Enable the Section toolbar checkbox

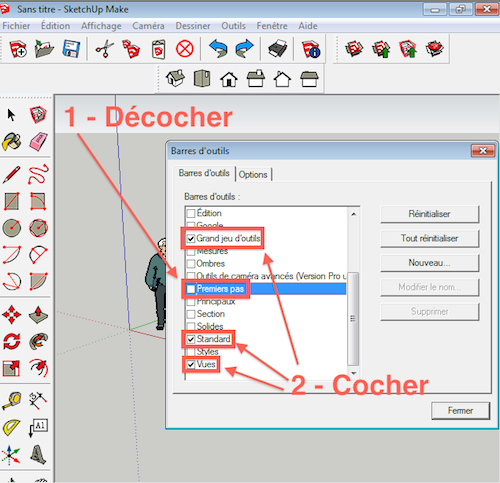pos(191,314)
